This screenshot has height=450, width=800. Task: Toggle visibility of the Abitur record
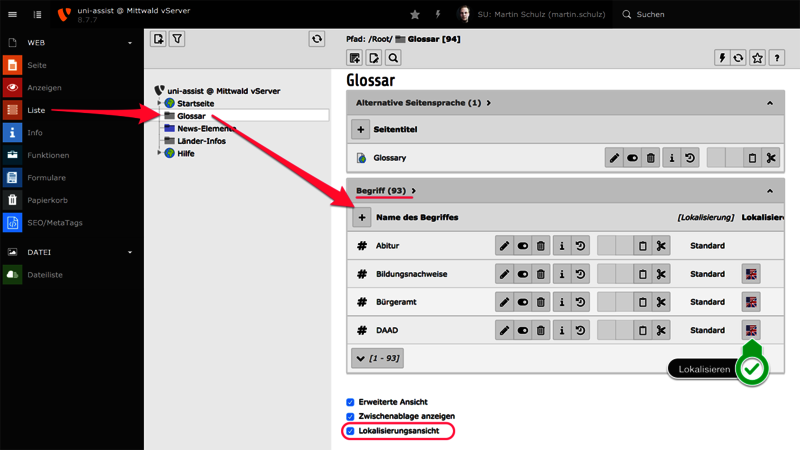[522, 246]
